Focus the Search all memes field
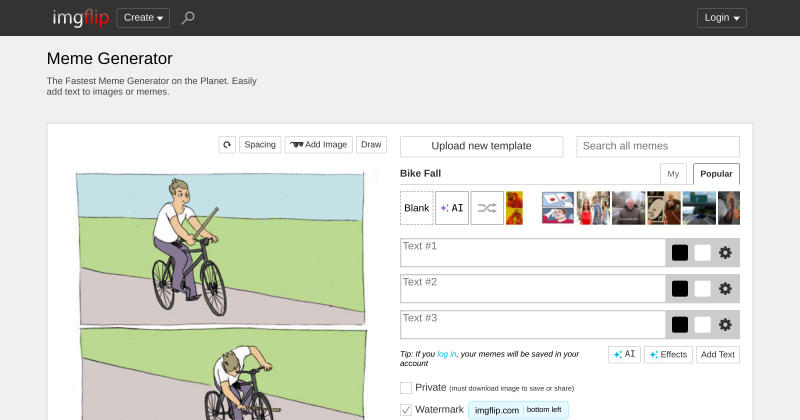 coord(658,146)
